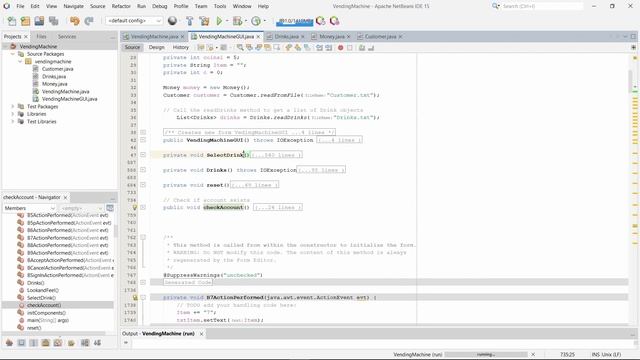Screen dimensions: 640x360
Task: Close the Output VendingMachine (run) tab
Action: (x=201, y=334)
